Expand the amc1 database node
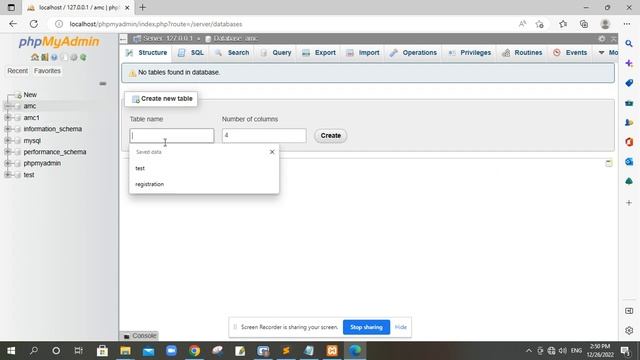This screenshot has height=360, width=640. [x=7, y=118]
